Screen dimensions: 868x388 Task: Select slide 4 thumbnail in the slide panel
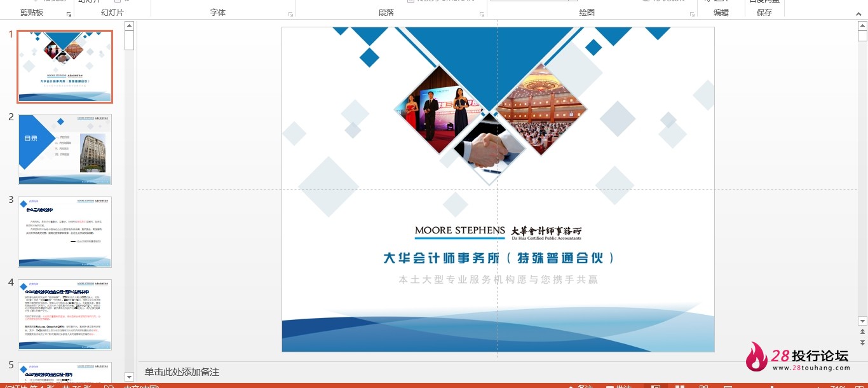point(65,315)
